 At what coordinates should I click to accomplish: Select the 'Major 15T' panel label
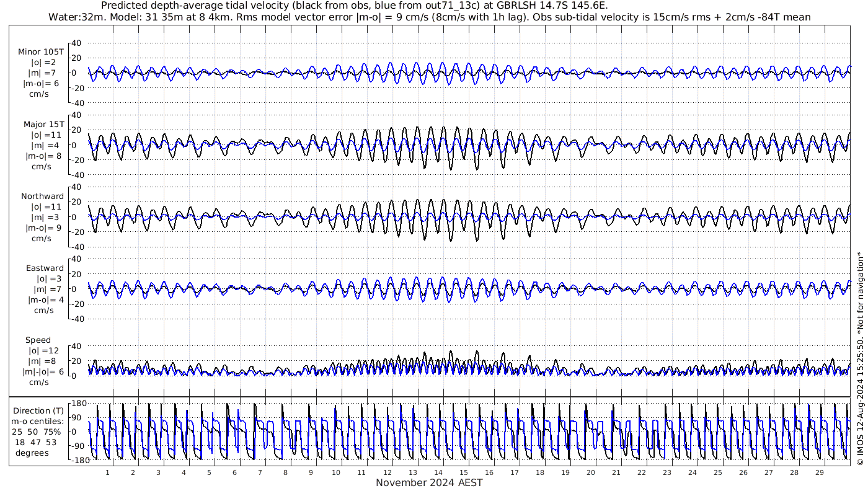pos(44,124)
